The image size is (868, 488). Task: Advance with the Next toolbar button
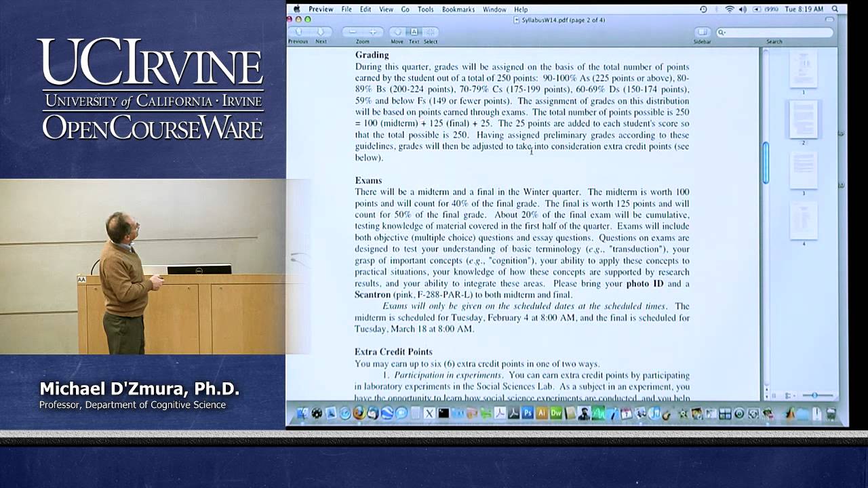tap(321, 31)
